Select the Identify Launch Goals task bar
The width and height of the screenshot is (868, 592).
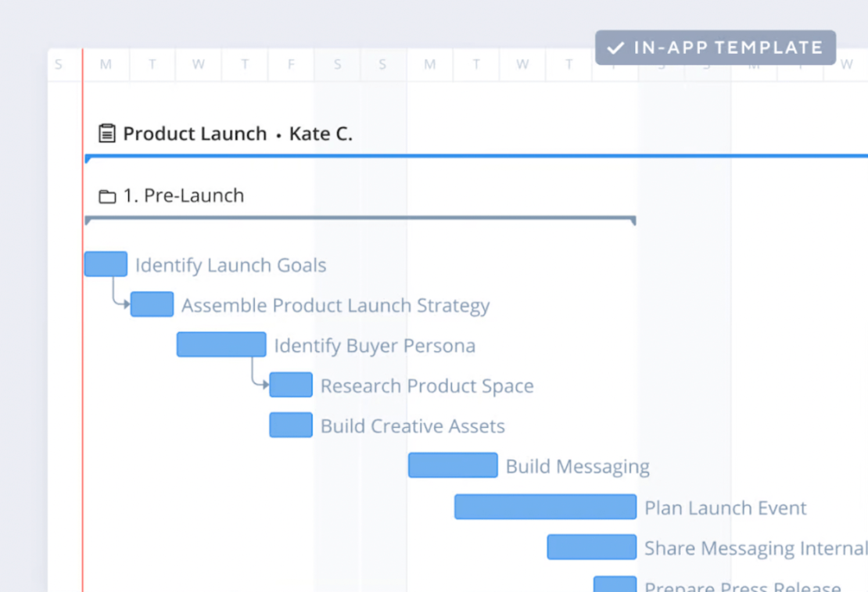[x=106, y=264]
